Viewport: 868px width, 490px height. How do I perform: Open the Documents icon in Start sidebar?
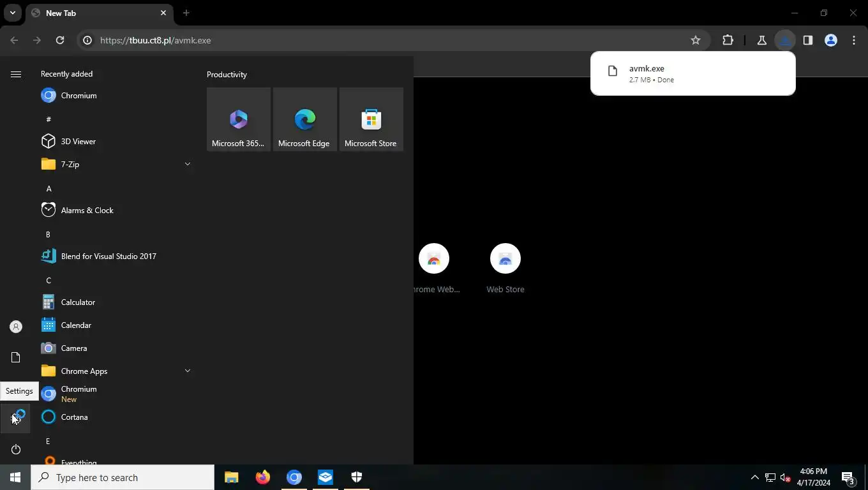click(16, 357)
